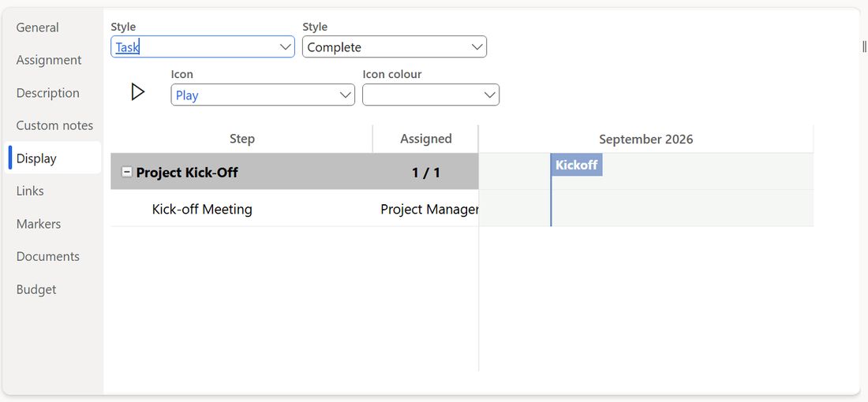Screen dimensions: 868x402
Task: Click the Step column header
Action: click(x=242, y=139)
